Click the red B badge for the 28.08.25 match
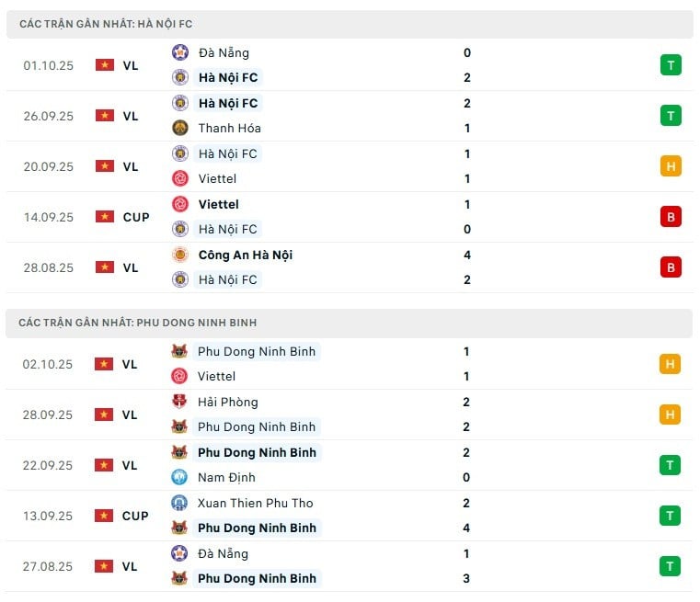Screen dimensions: 700x602 coord(671,267)
